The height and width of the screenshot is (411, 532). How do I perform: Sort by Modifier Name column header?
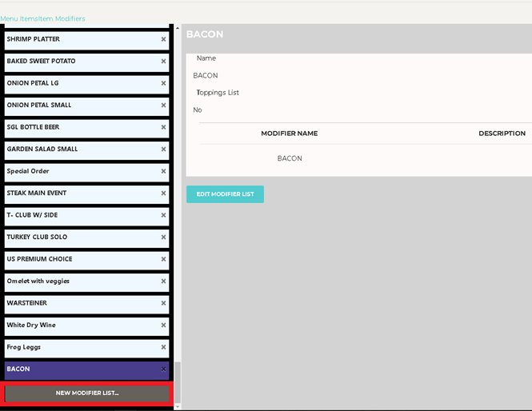coord(289,134)
